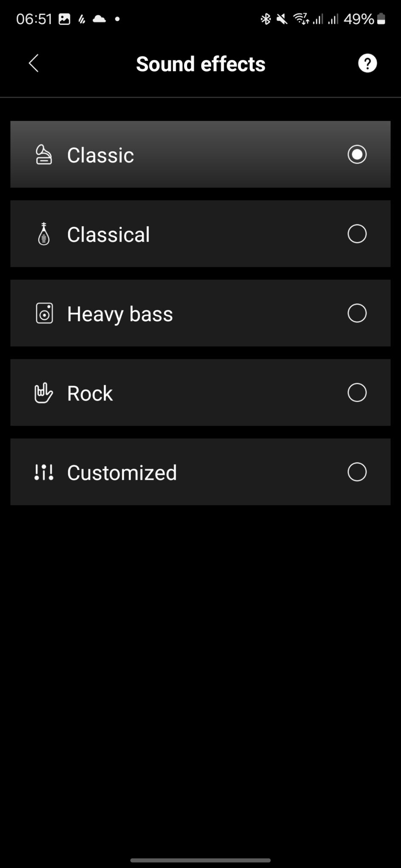Select the Heavy bass radio button

click(x=357, y=313)
